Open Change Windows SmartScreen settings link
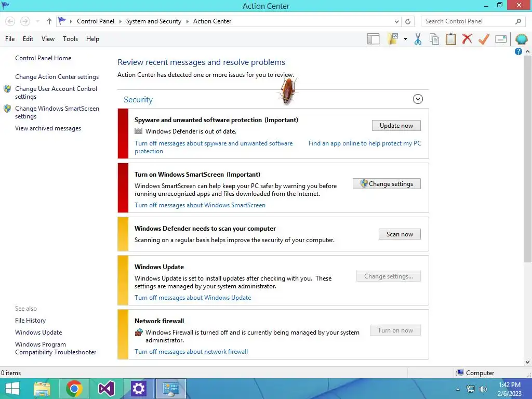 (x=57, y=112)
